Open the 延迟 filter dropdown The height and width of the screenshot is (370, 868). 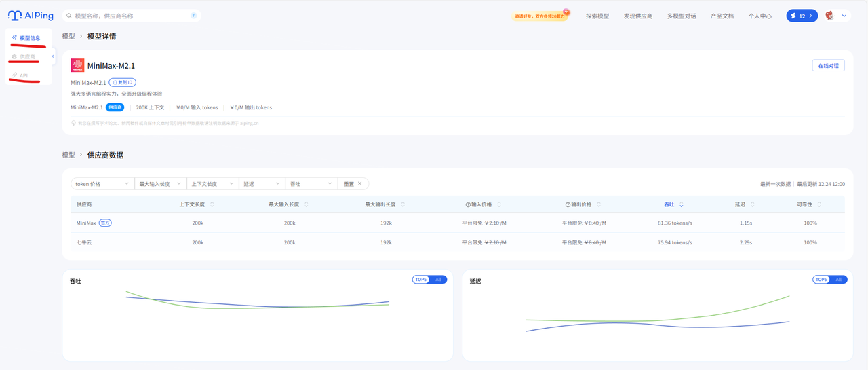coord(262,184)
